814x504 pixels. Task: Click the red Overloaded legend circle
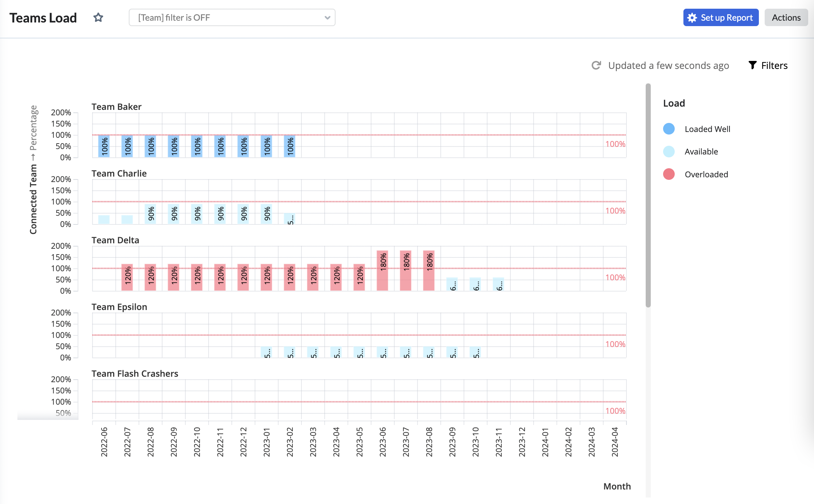(x=669, y=174)
